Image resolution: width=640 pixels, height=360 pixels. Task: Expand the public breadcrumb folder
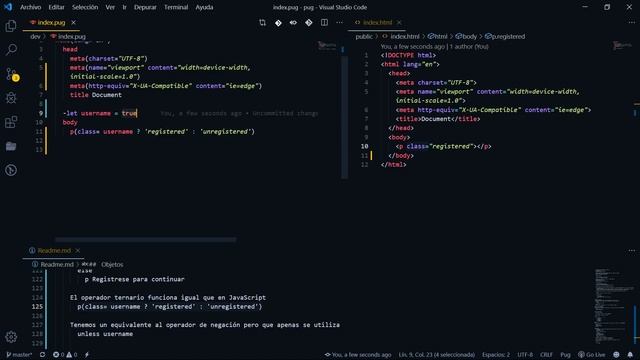pyautogui.click(x=364, y=37)
